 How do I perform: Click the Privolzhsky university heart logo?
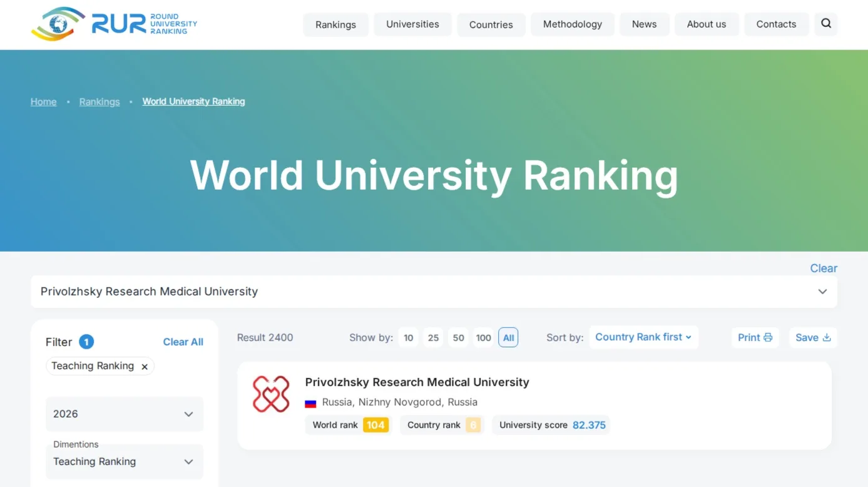271,394
